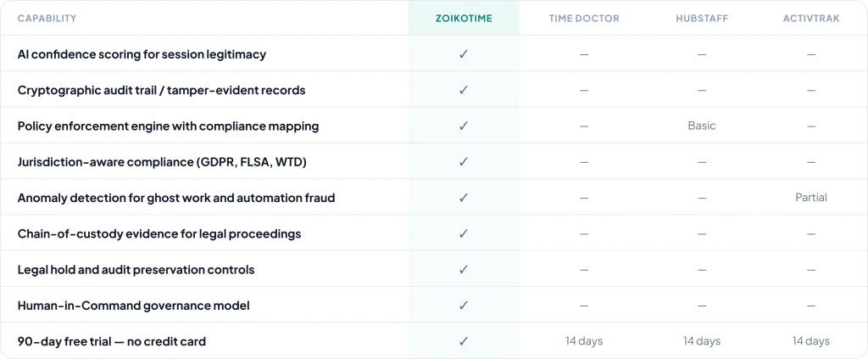Click checkmark for Anomaly detection row

pyautogui.click(x=463, y=198)
